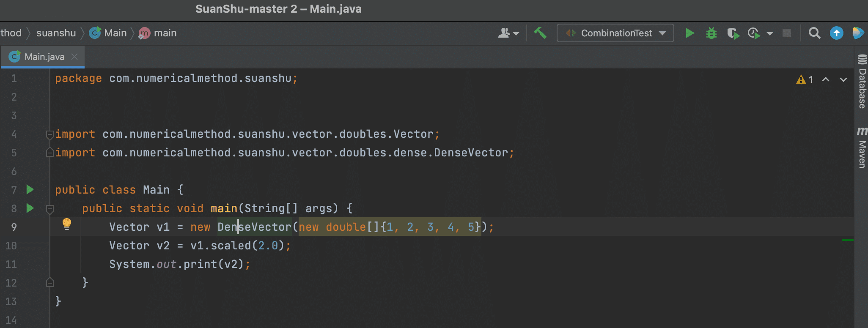The image size is (868, 328).
Task: Click the blue update arrow icon
Action: click(x=836, y=33)
